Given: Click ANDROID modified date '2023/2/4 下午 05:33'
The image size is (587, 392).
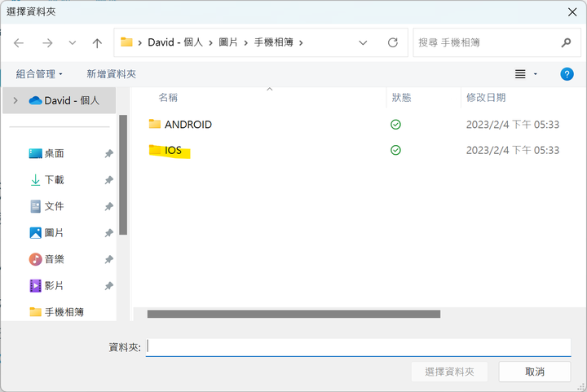Looking at the screenshot, I should pos(513,124).
